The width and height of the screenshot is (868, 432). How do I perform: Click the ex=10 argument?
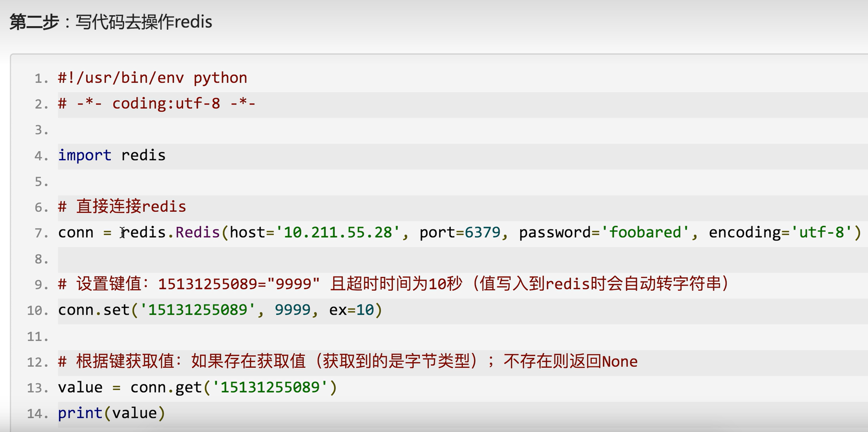351,310
